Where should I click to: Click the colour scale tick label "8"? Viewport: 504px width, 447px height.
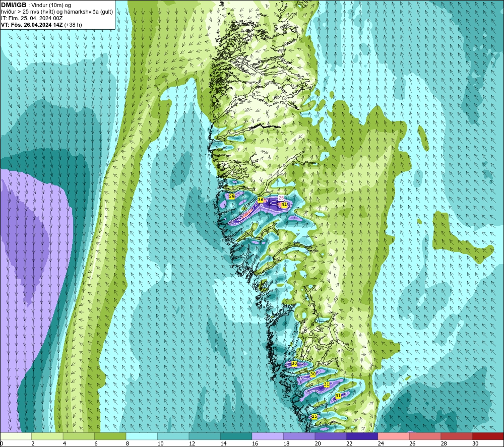128,443
